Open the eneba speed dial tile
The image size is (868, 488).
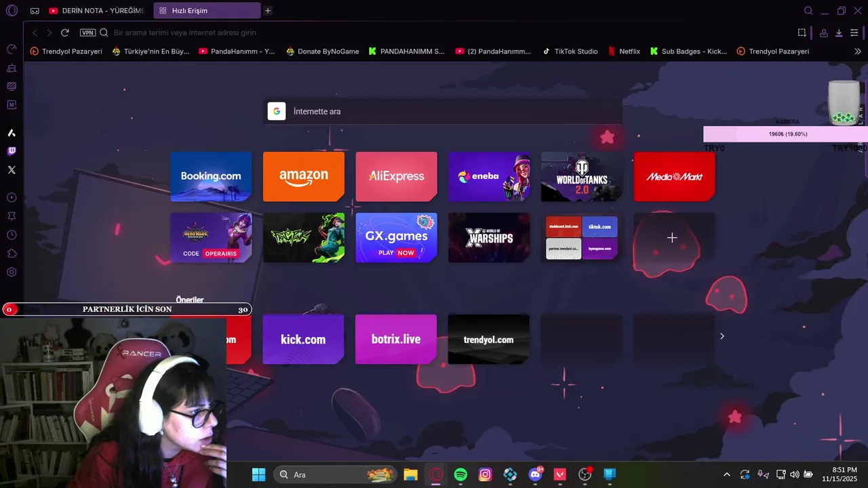(489, 176)
